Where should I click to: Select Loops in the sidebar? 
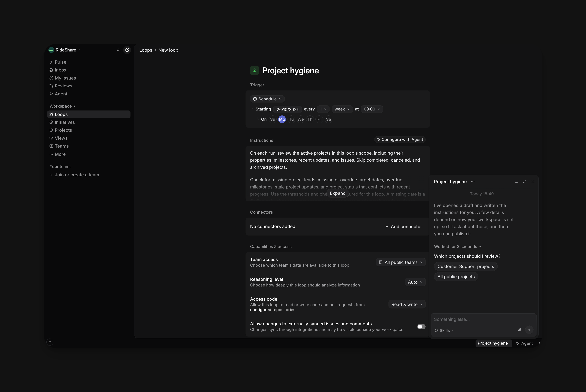pos(89,114)
